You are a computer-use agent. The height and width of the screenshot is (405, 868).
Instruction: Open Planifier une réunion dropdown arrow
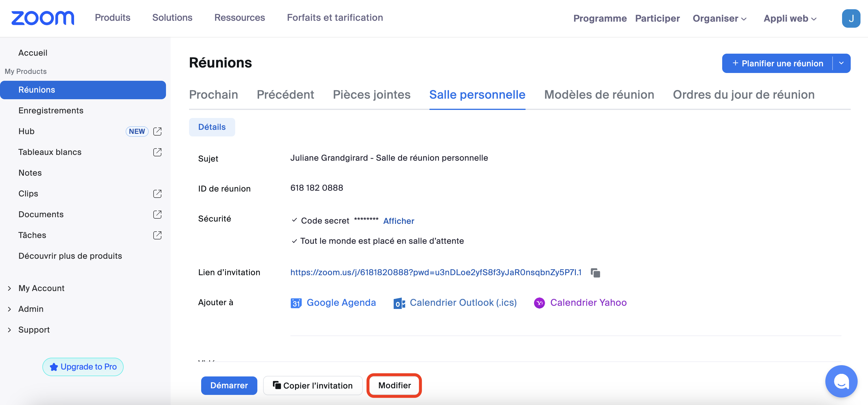(x=841, y=63)
